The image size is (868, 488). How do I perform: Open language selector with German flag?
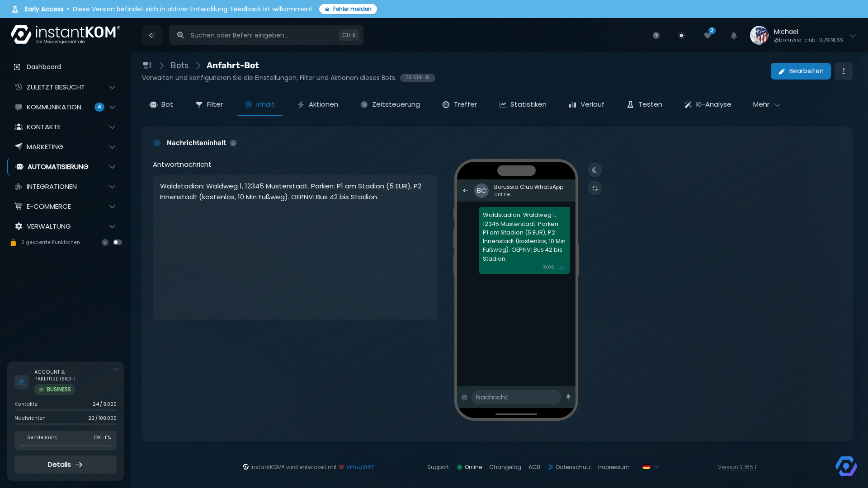click(x=651, y=467)
